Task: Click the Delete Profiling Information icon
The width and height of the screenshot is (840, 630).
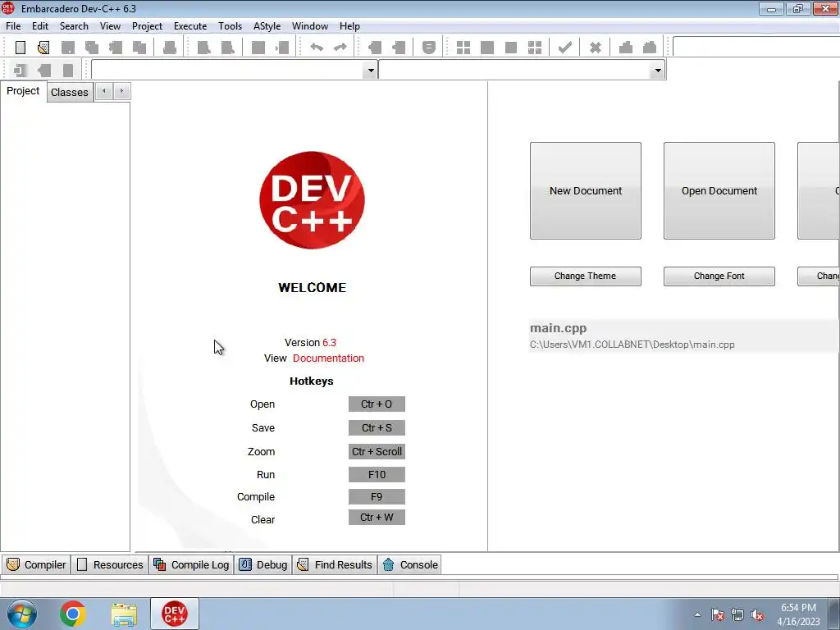Action: 650,48
